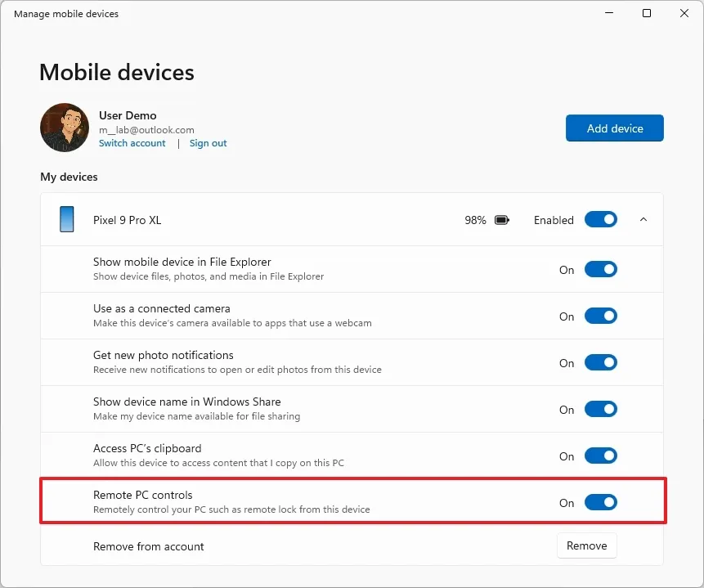Click the Sign out link
Screen dimensions: 704x588
(208, 142)
